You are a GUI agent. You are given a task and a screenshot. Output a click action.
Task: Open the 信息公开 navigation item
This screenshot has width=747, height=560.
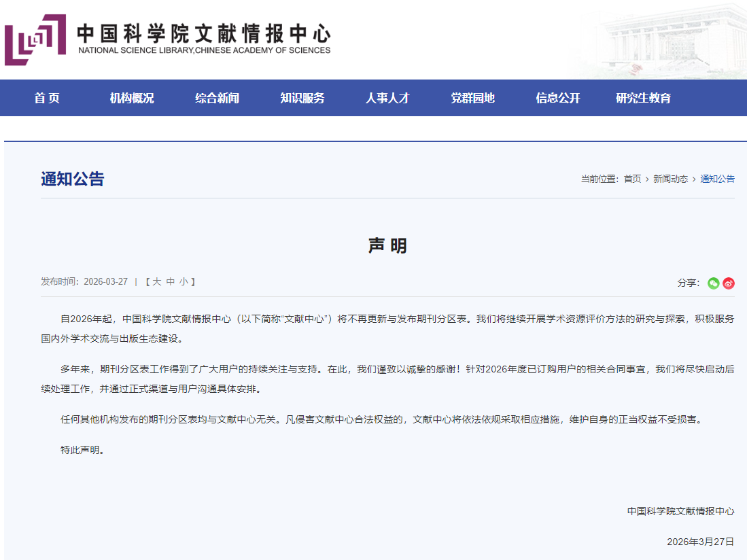click(557, 98)
